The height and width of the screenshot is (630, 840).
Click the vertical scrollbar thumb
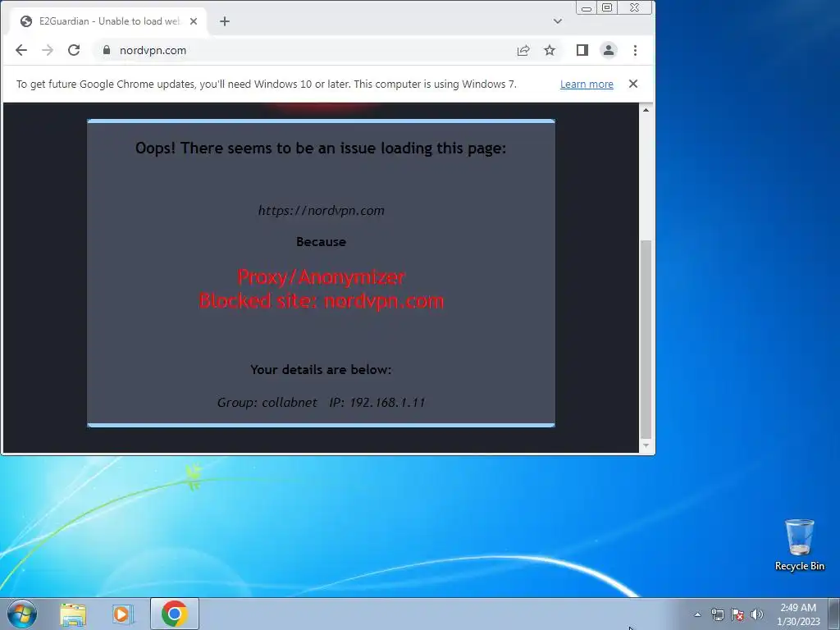click(x=646, y=340)
